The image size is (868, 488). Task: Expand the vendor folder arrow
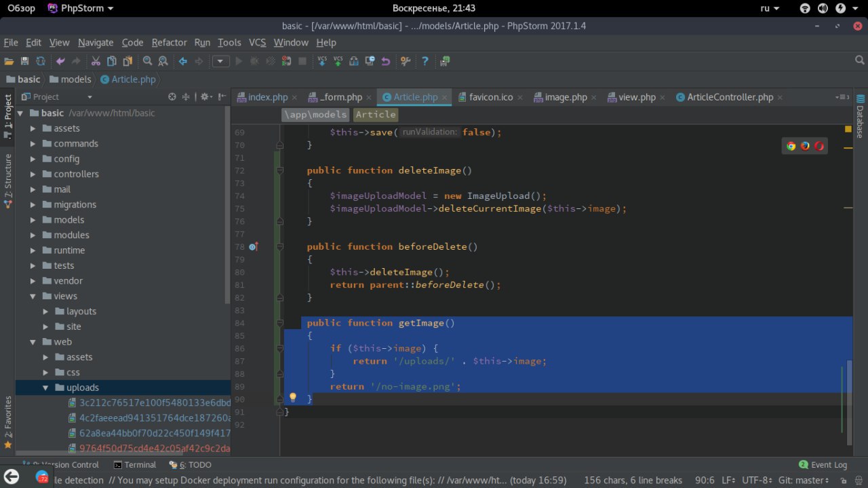(x=33, y=281)
